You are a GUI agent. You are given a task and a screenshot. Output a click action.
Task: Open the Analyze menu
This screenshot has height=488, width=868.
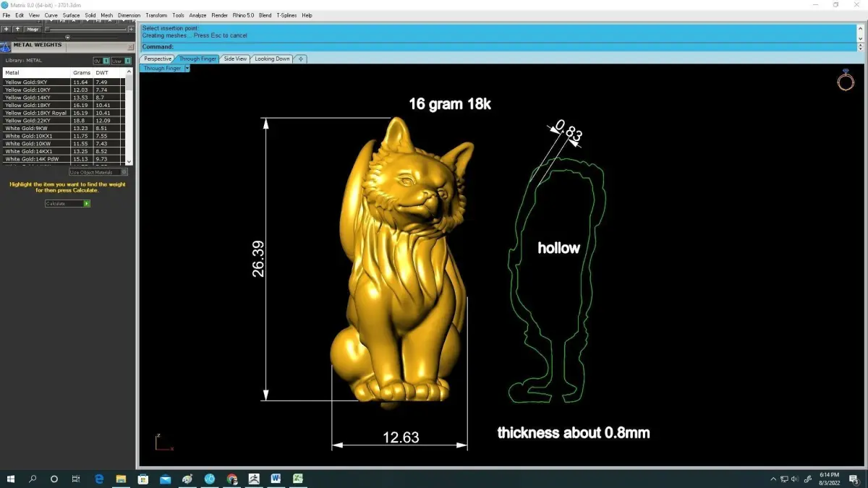(197, 15)
